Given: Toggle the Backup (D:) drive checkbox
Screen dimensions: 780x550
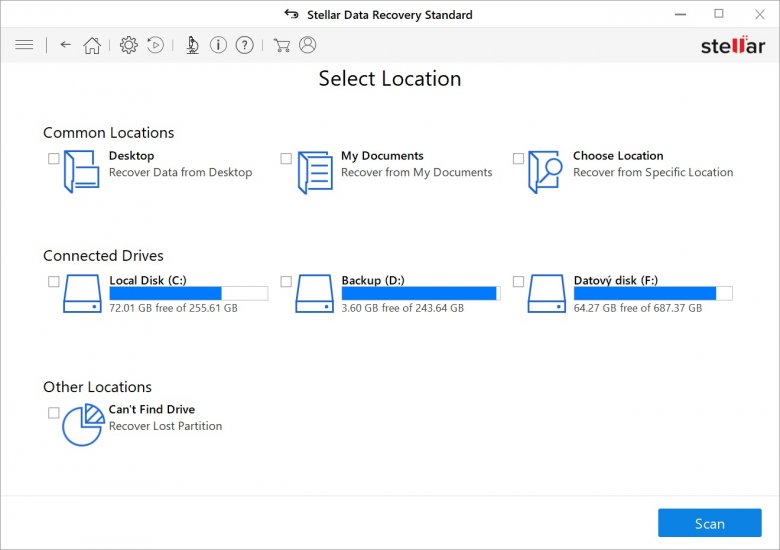Looking at the screenshot, I should pos(286,282).
